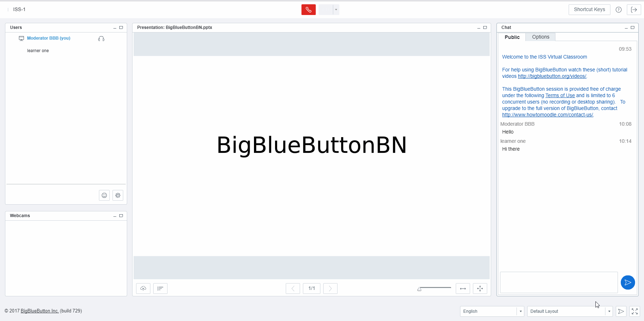Click the 'Hello' chat message

pyautogui.click(x=508, y=132)
